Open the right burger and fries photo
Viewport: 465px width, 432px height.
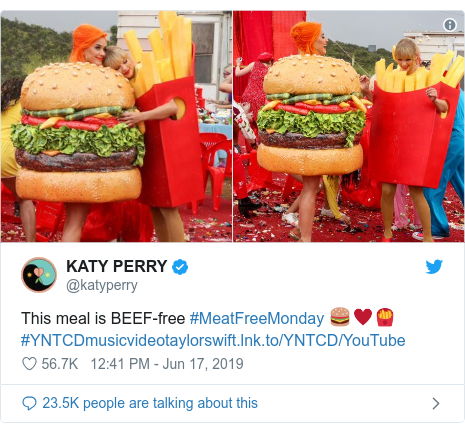click(349, 126)
